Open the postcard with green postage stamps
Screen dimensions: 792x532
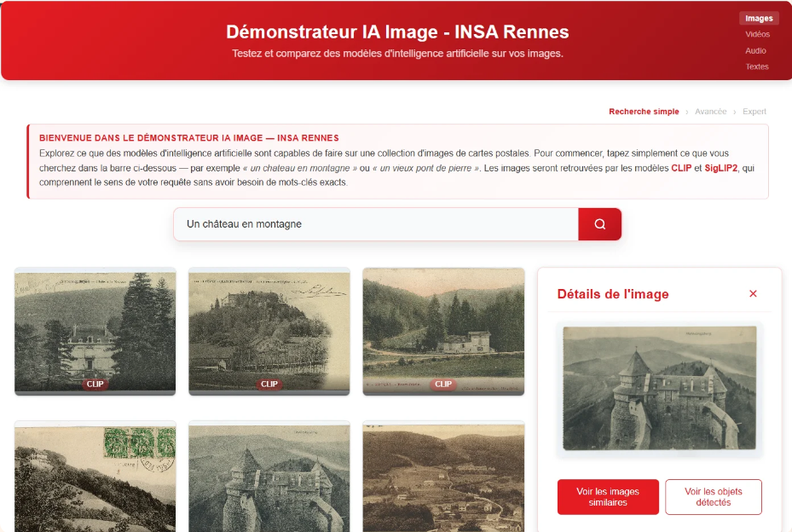tap(95, 477)
